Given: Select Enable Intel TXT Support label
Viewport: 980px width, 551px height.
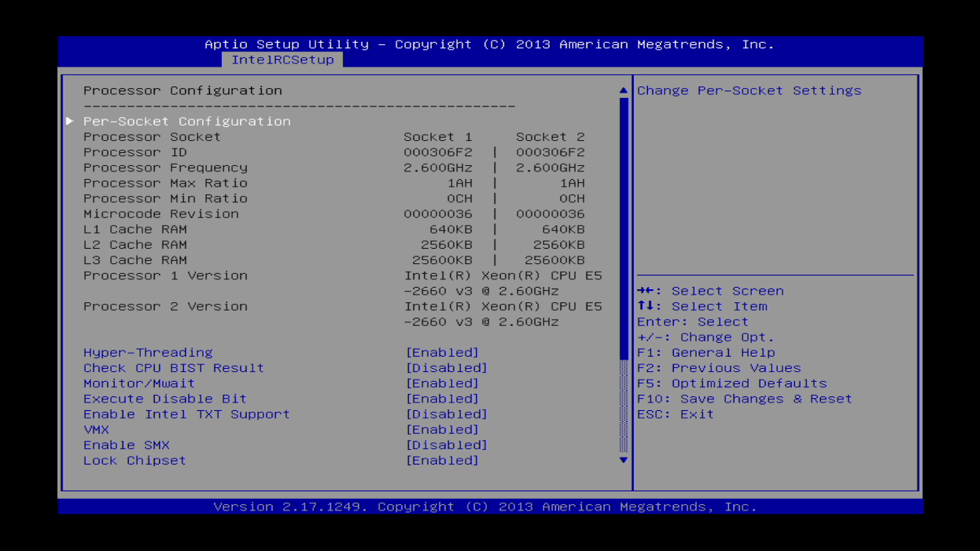Looking at the screenshot, I should point(187,414).
